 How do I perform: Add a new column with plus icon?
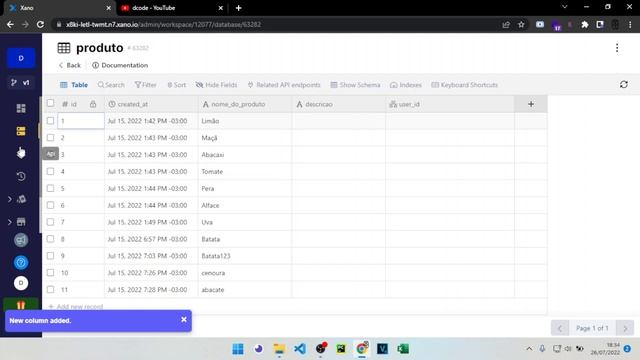click(531, 104)
